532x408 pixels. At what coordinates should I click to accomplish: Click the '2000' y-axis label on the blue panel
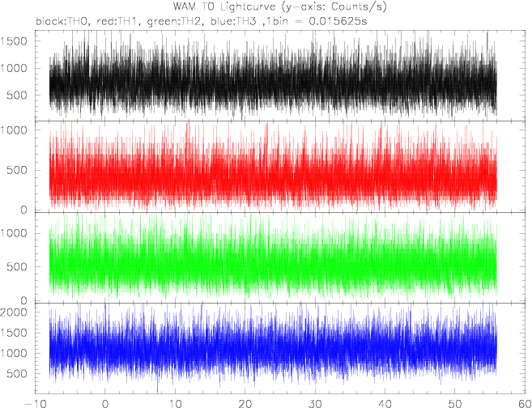(14, 312)
